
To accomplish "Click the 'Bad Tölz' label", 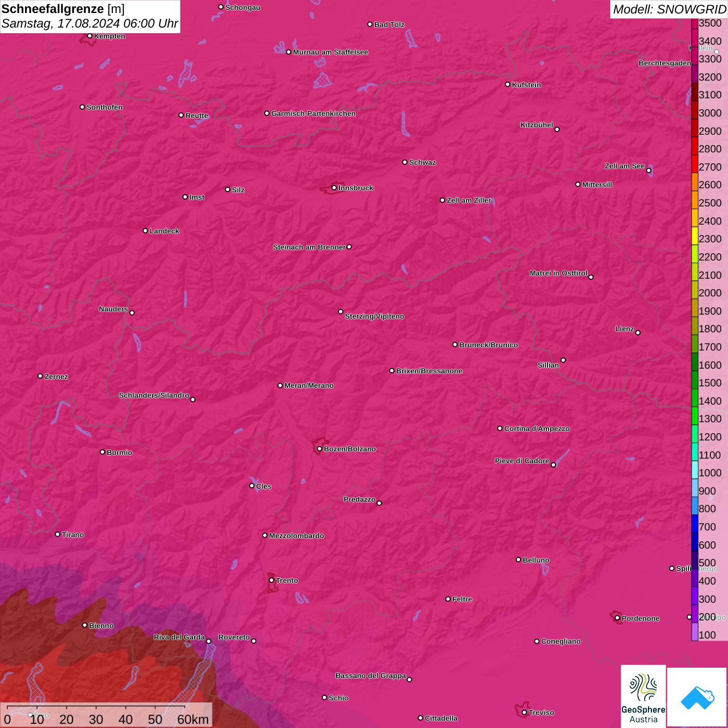I will [x=389, y=24].
